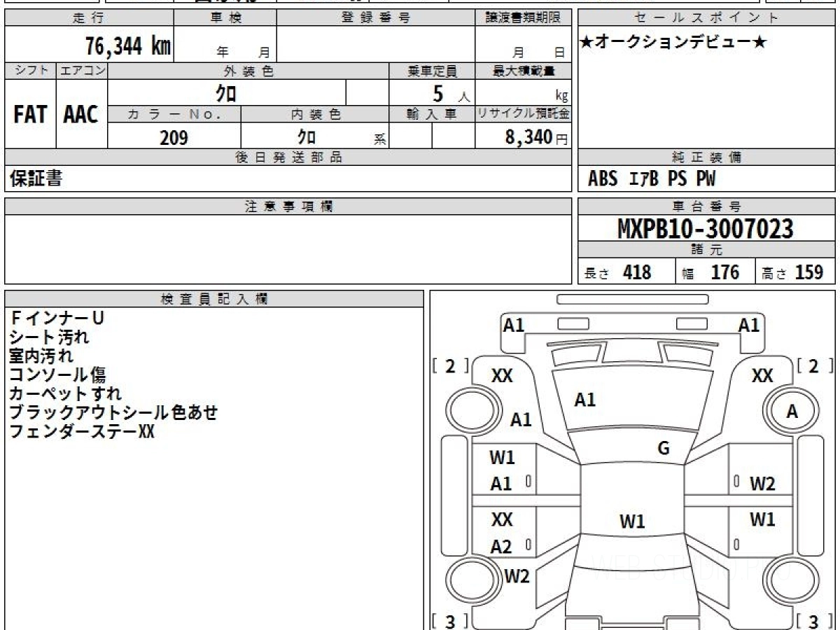Select inspector note フェンダーステーXX
The width and height of the screenshot is (840, 630).
click(81, 431)
